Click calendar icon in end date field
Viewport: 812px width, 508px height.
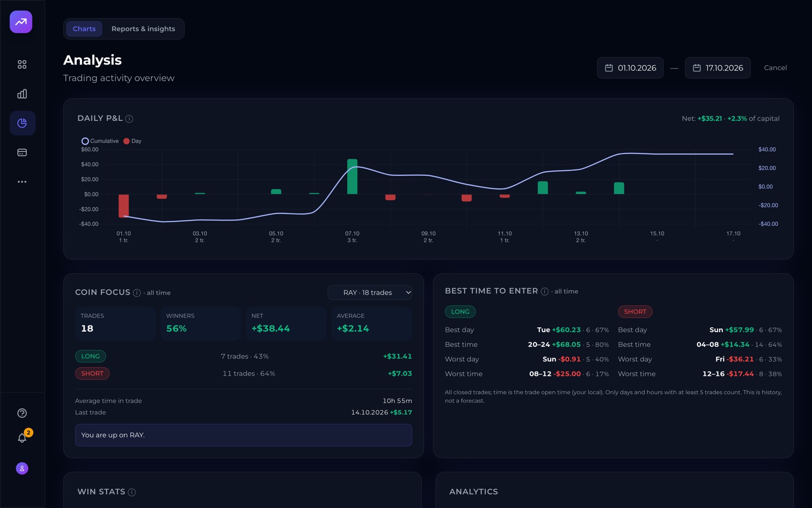click(x=697, y=68)
